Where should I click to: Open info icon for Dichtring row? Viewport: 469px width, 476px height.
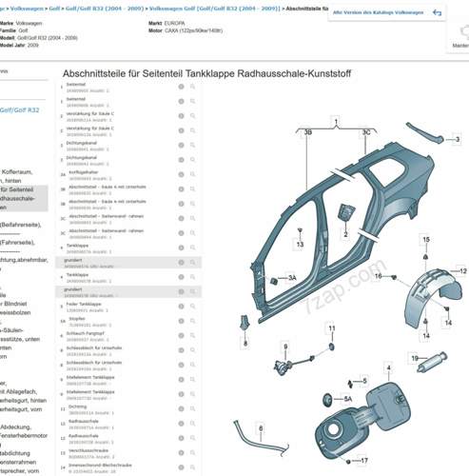[181, 409]
